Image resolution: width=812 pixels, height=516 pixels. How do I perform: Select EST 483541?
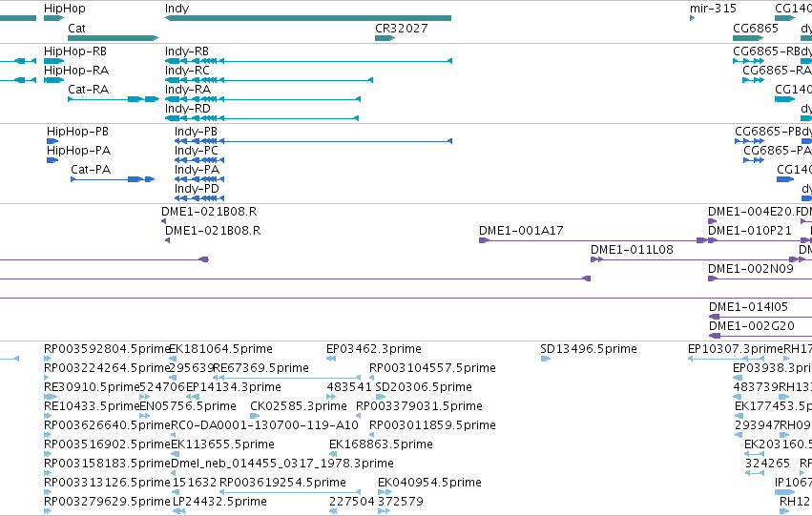click(x=349, y=387)
